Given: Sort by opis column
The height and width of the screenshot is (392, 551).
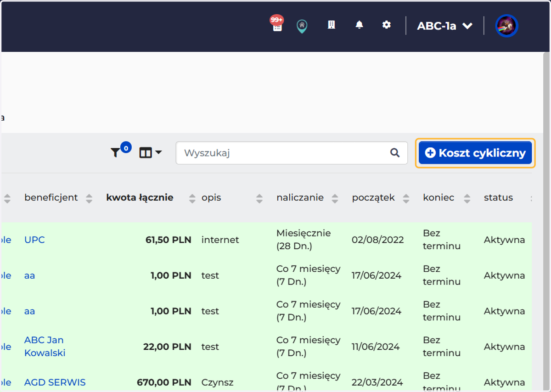Looking at the screenshot, I should [x=259, y=198].
